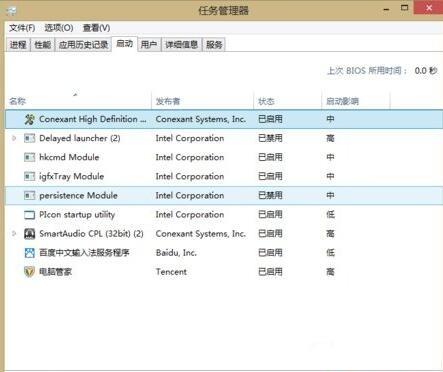443x372 pixels.
Task: Maximize the Task Manager window
Action: point(404,8)
